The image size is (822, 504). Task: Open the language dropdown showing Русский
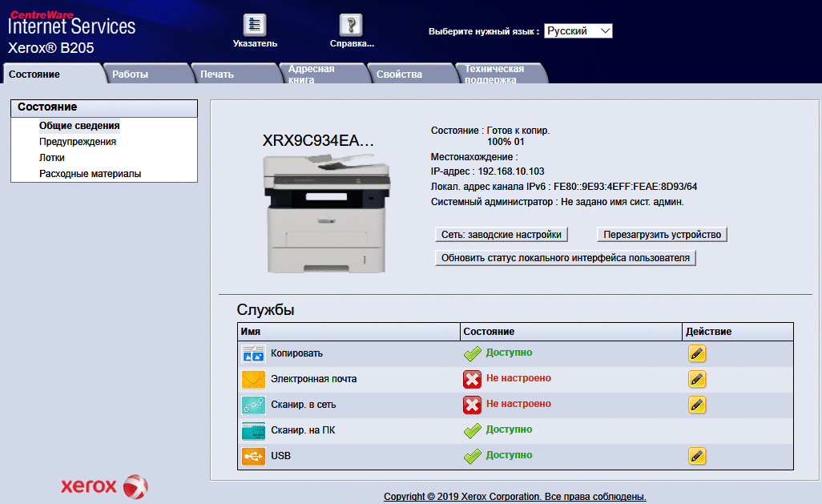(578, 31)
